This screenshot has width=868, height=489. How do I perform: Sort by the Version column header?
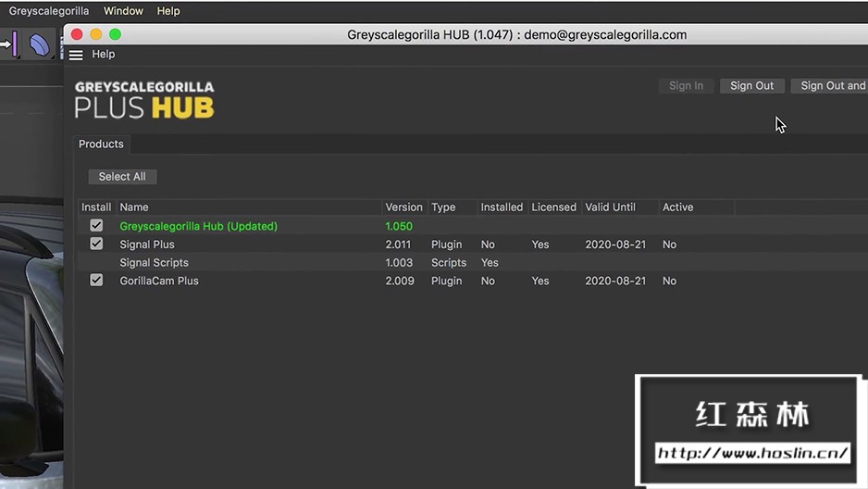404,207
